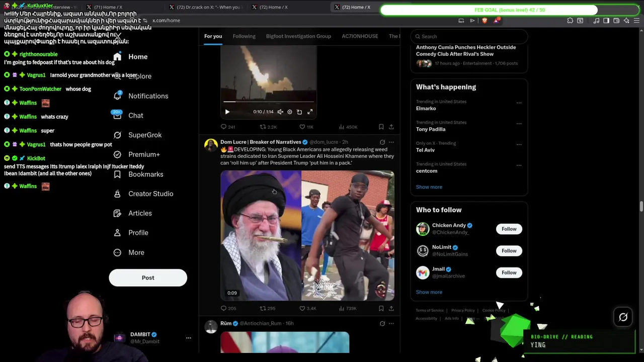Show more who to follow
644x362 pixels.
pyautogui.click(x=429, y=292)
